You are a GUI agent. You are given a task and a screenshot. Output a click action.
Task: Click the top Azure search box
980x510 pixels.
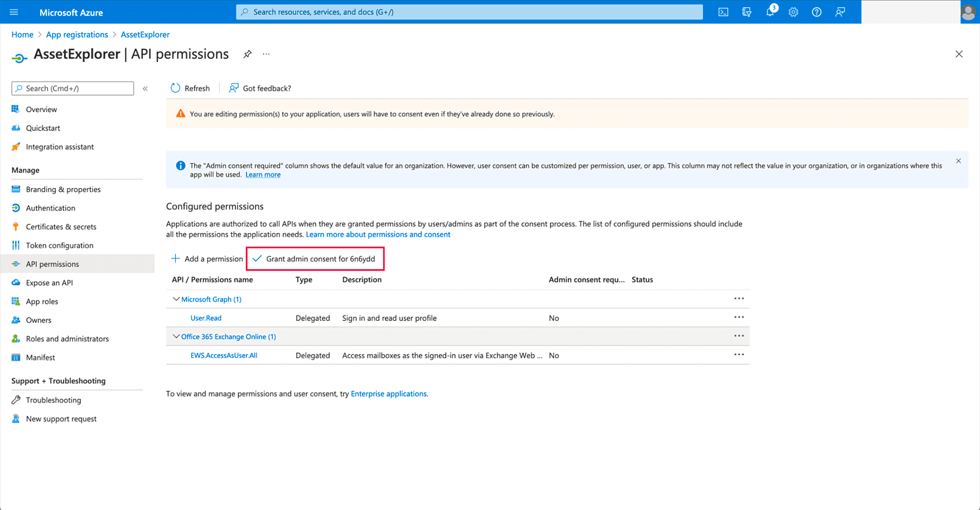coord(469,12)
